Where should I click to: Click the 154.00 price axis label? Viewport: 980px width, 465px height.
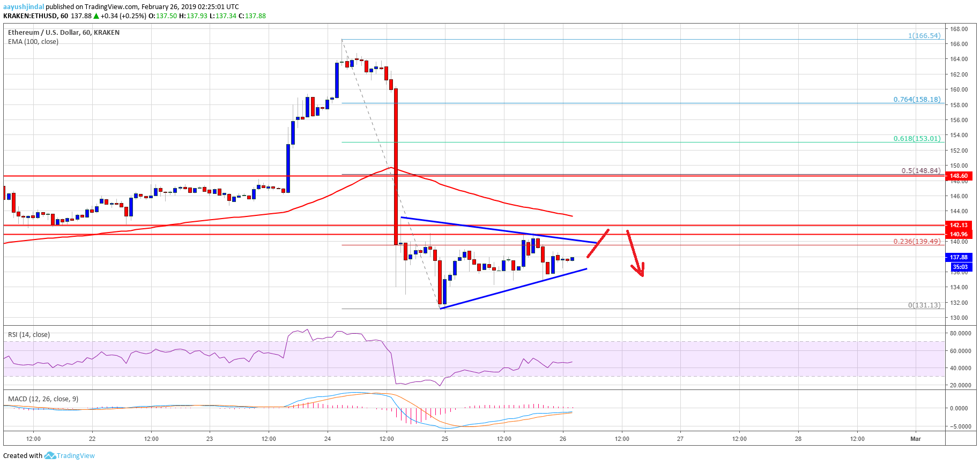pyautogui.click(x=959, y=135)
